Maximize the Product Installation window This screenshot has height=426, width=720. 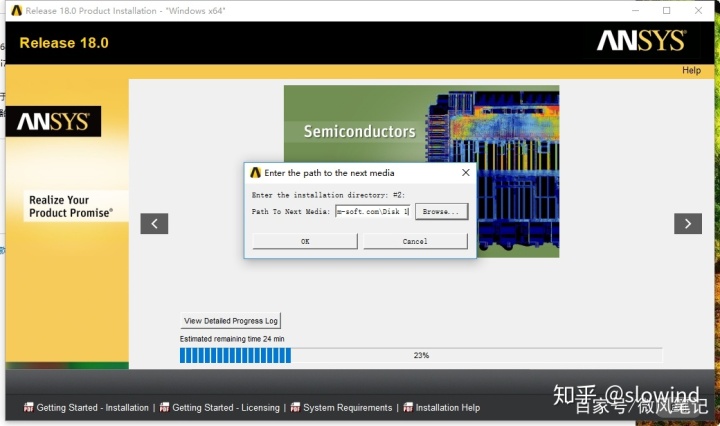tap(667, 11)
